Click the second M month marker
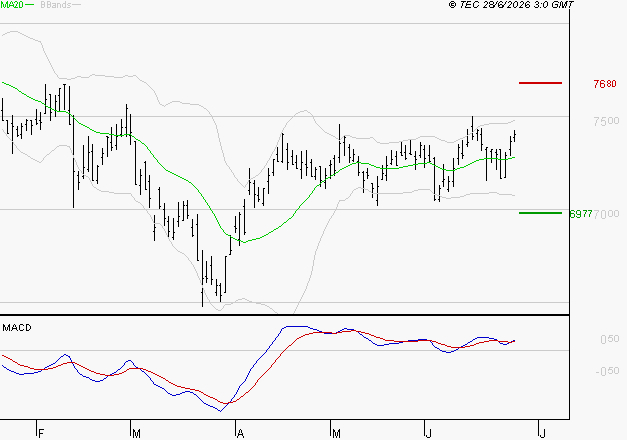This screenshot has width=627, height=440. [336, 433]
